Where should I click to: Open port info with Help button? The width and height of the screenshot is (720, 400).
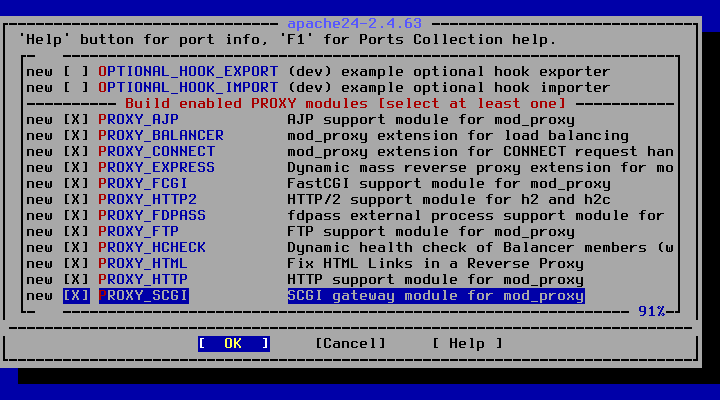click(467, 344)
